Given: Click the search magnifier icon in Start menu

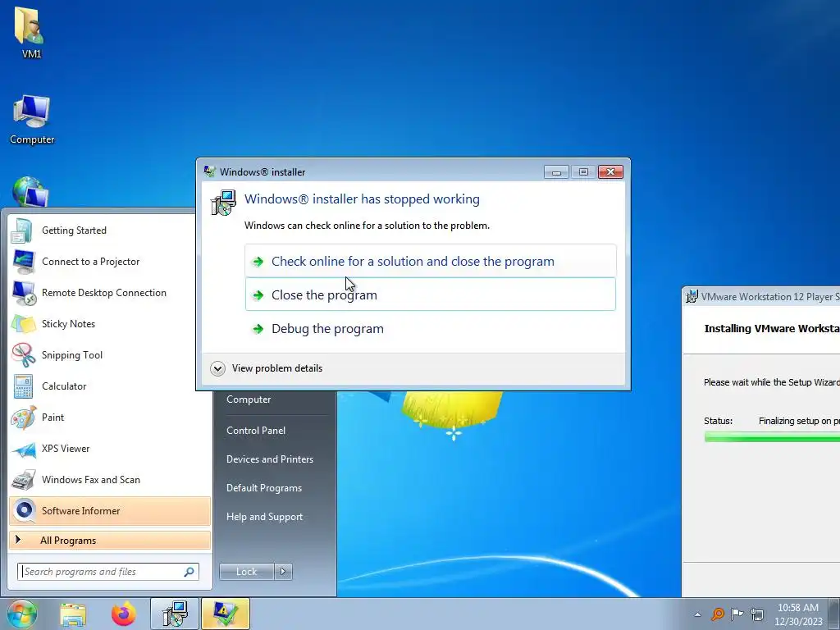Looking at the screenshot, I should coord(189,572).
